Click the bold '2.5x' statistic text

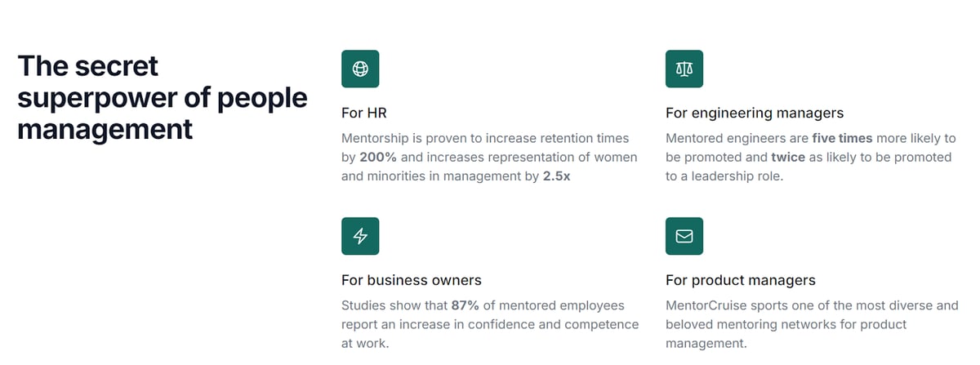point(556,176)
